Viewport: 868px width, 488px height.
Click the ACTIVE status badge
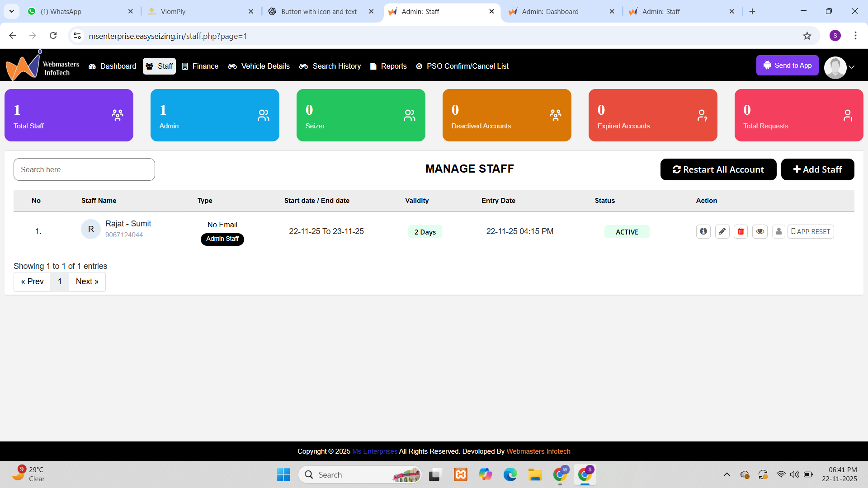coord(627,232)
